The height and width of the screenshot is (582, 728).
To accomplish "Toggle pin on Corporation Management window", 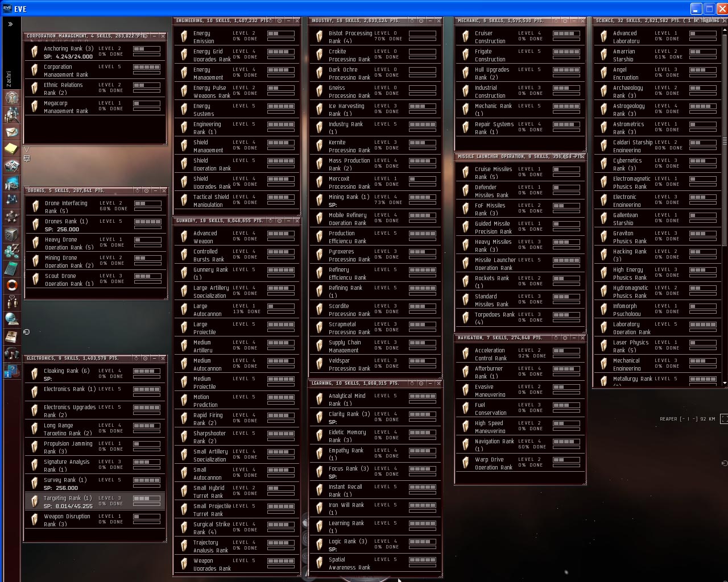I will point(146,36).
